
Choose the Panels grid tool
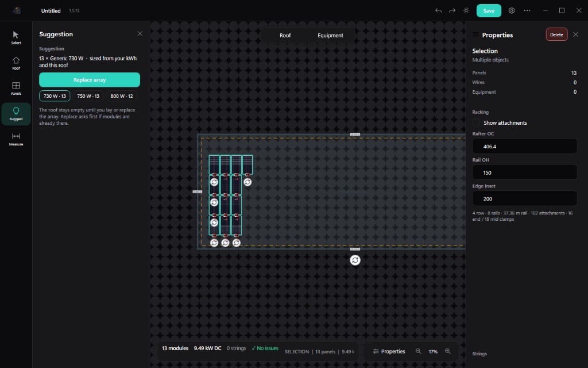click(x=16, y=88)
